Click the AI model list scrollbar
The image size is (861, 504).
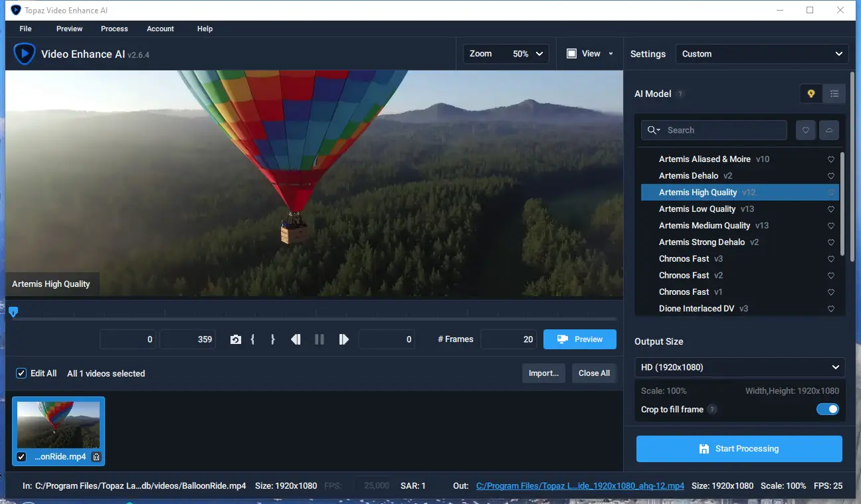[842, 205]
